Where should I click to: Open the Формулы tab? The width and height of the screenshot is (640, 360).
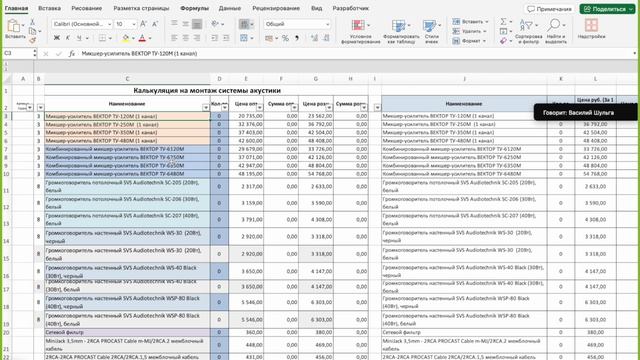(x=194, y=8)
